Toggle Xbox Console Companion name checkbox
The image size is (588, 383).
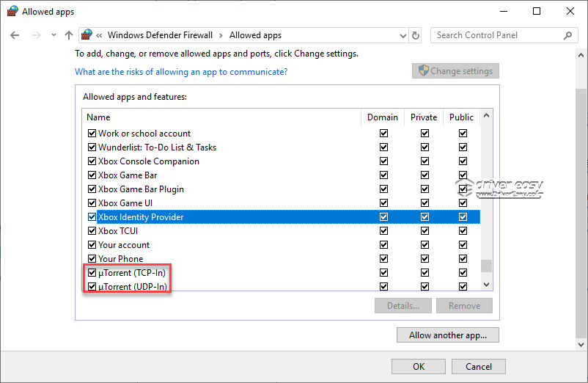pos(92,161)
